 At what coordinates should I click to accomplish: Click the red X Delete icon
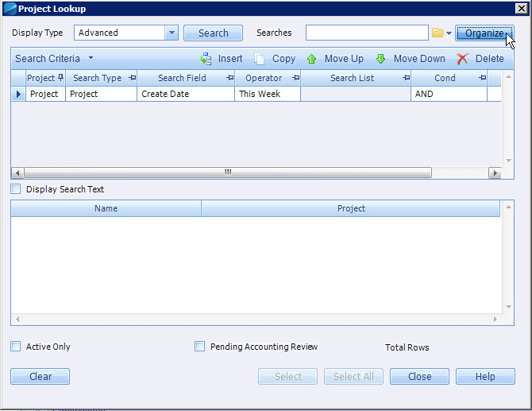click(x=462, y=59)
